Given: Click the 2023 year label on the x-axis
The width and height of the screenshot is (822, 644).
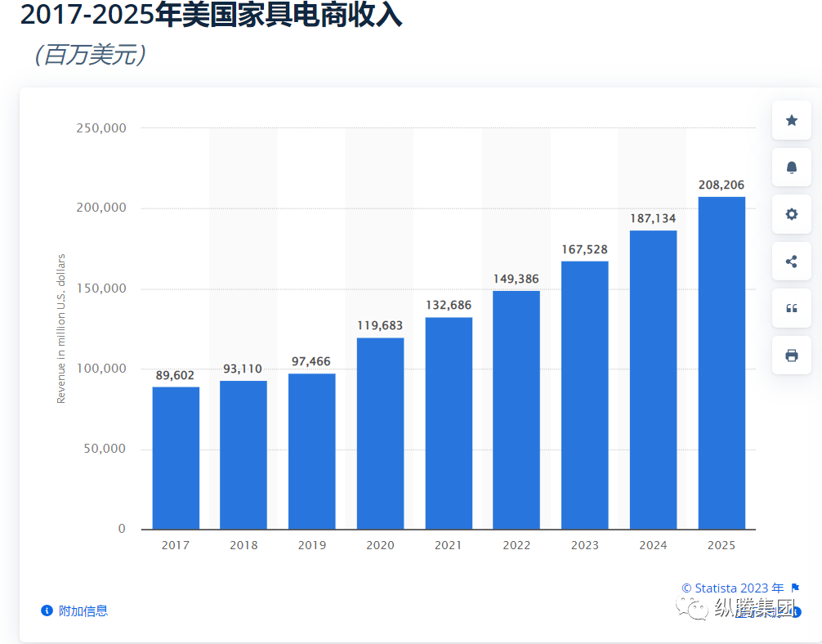Looking at the screenshot, I should tap(584, 544).
